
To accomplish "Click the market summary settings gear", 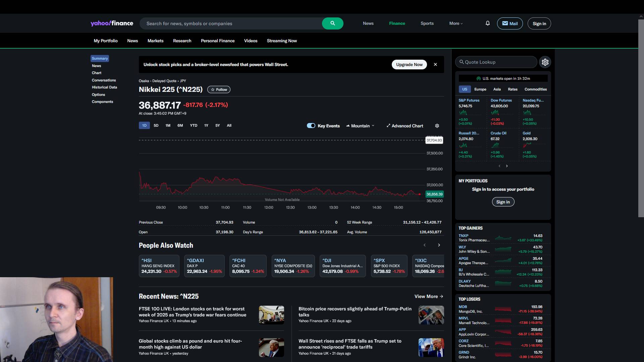I will (x=545, y=62).
